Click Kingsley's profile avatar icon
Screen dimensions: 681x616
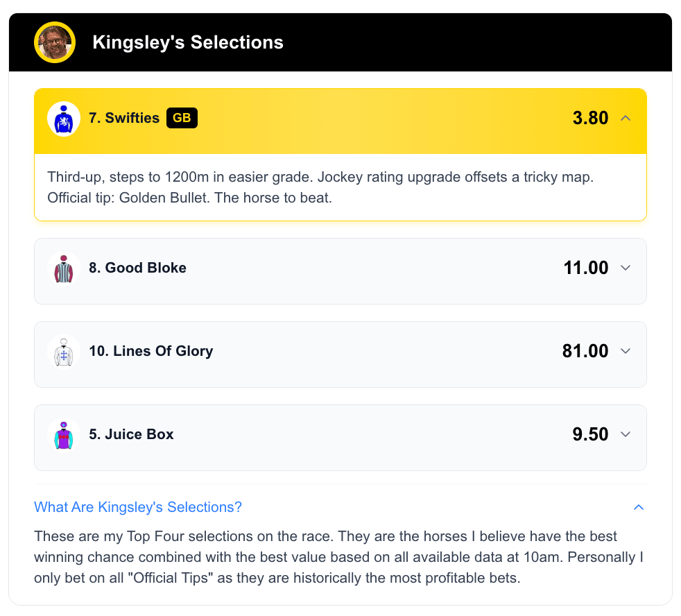(x=54, y=42)
